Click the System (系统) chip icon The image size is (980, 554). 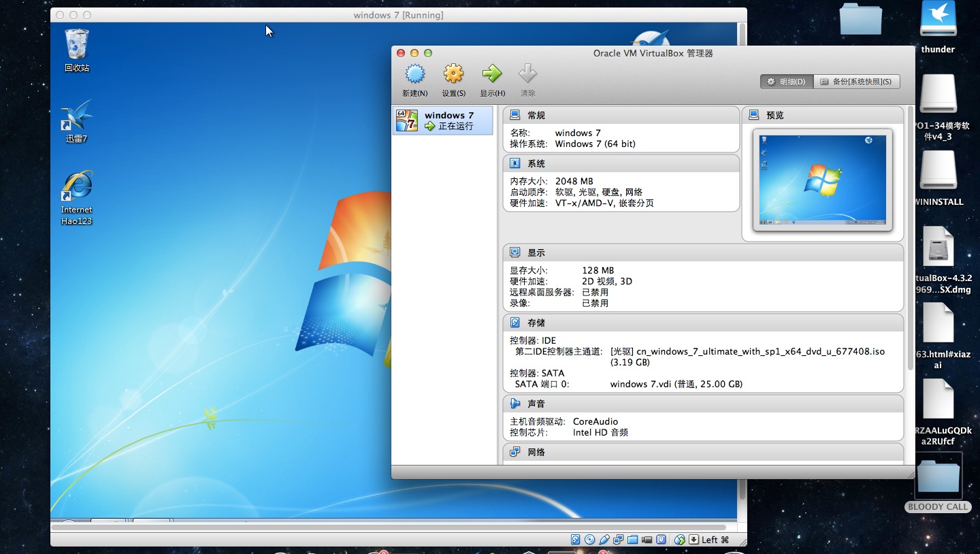point(515,163)
